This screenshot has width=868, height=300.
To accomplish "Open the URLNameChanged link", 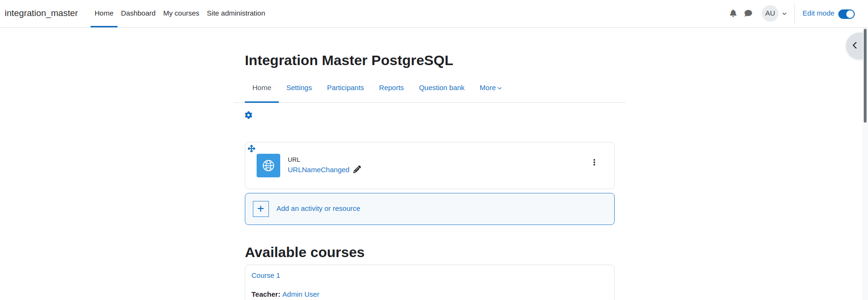I will point(318,170).
